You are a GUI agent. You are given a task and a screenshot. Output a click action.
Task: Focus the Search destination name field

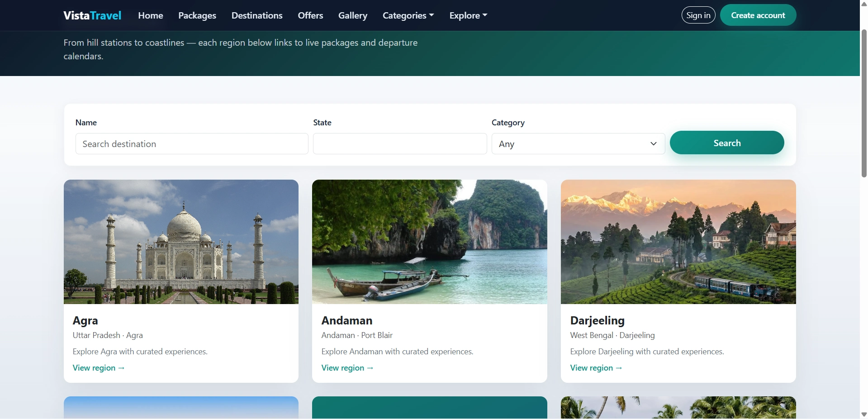(x=192, y=144)
